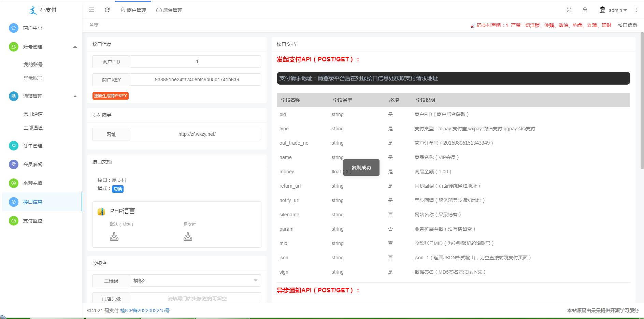Download default system PHP SDK
644x319 pixels.
tap(114, 236)
